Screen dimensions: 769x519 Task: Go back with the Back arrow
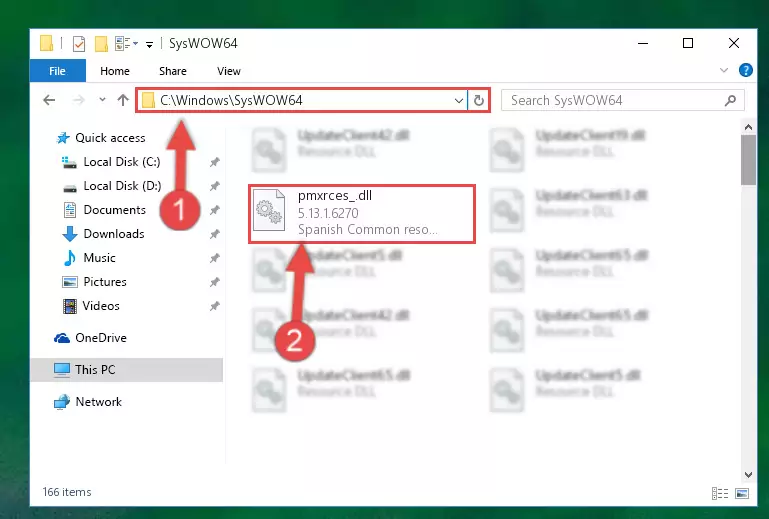49,101
